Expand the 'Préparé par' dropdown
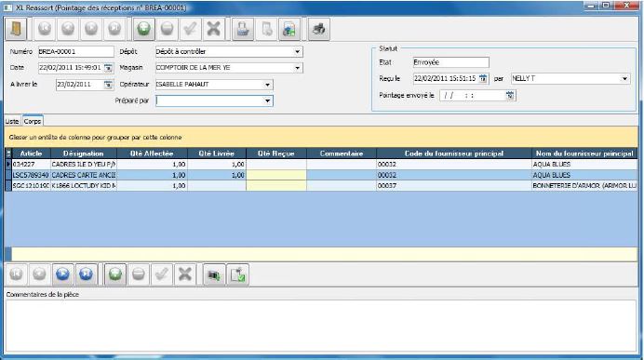This screenshot has height=360, width=644. pyautogui.click(x=267, y=101)
